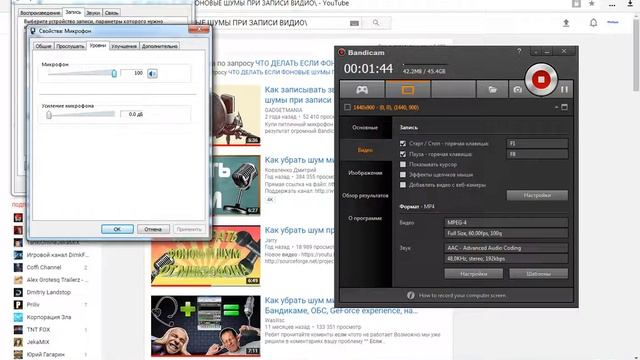
Task: Select Связь tab in Sound window
Action: pos(111,13)
